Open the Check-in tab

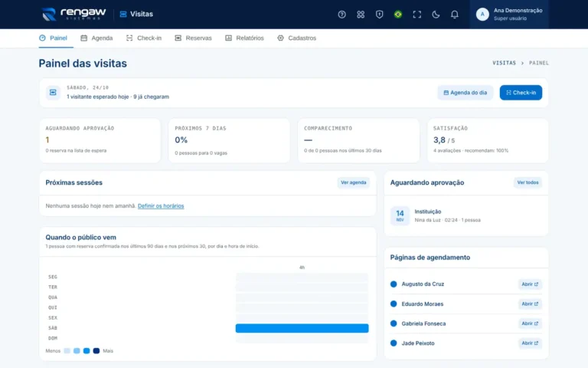(x=144, y=38)
